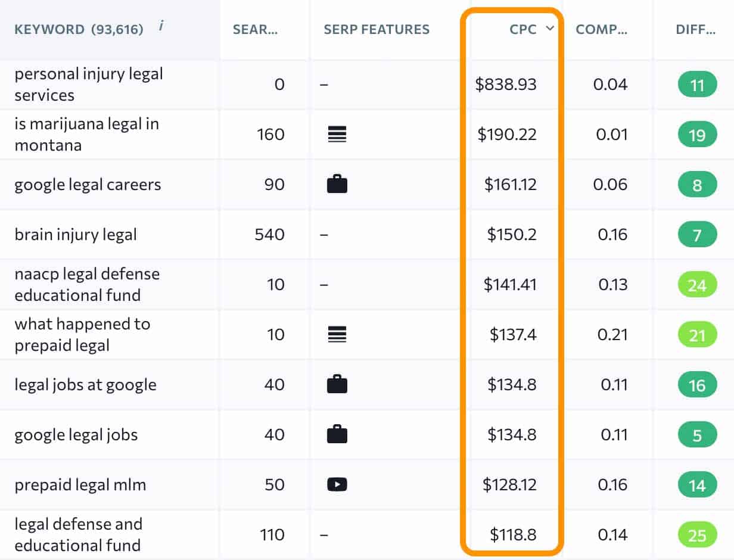Click the sitelinks icon for what happened to prepaid legal
The width and height of the screenshot is (734, 560).
coord(337,334)
